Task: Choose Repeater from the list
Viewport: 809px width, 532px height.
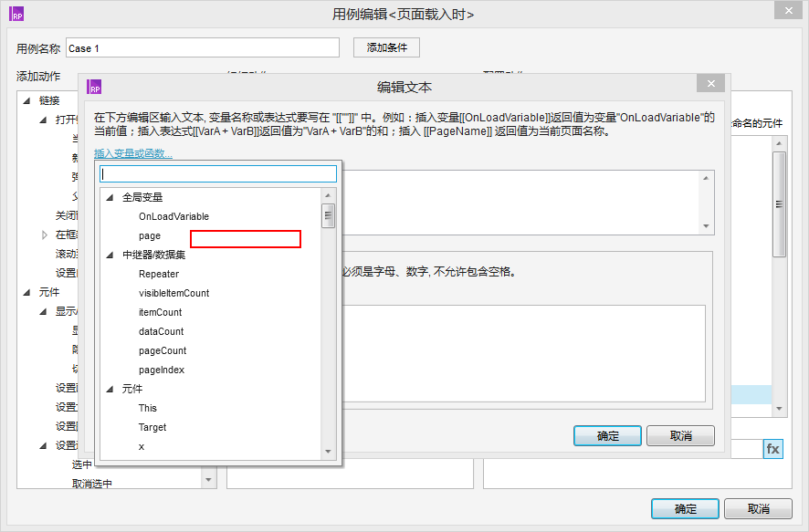Action: (159, 274)
